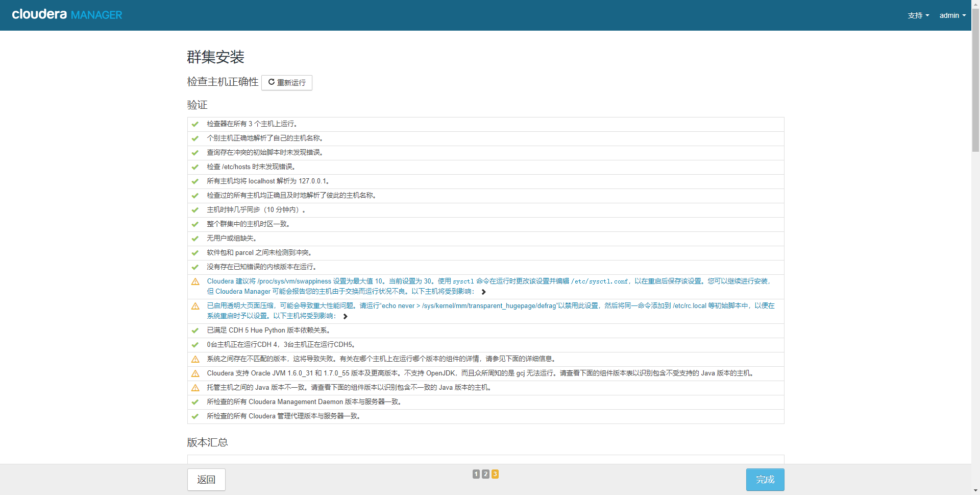Click the swappiness recommendation text

pyautogui.click(x=488, y=286)
